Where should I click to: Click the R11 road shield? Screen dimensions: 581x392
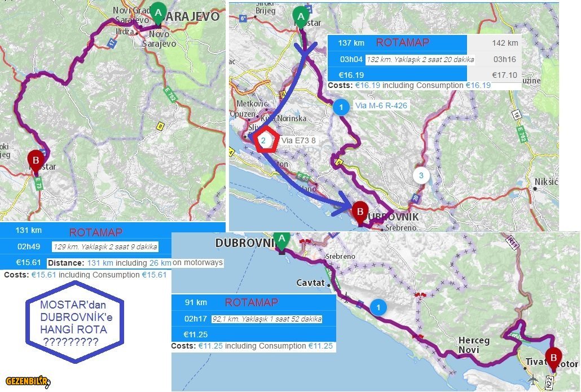(x=512, y=243)
